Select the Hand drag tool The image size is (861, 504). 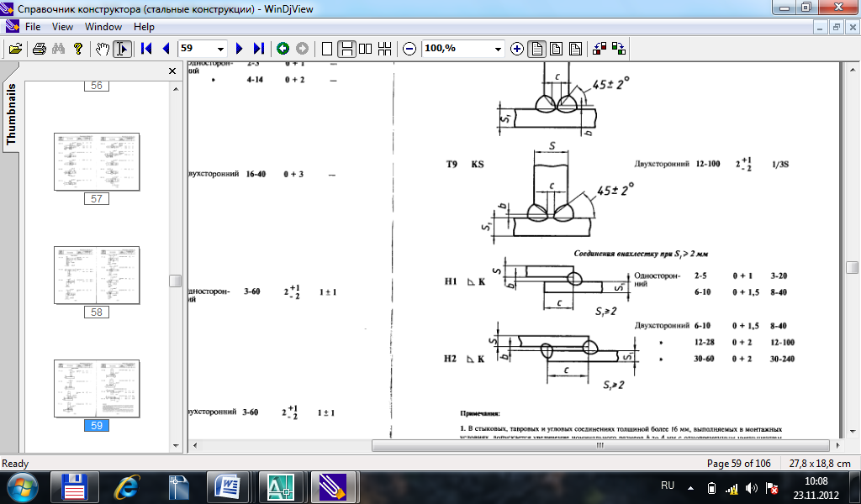pyautogui.click(x=103, y=49)
